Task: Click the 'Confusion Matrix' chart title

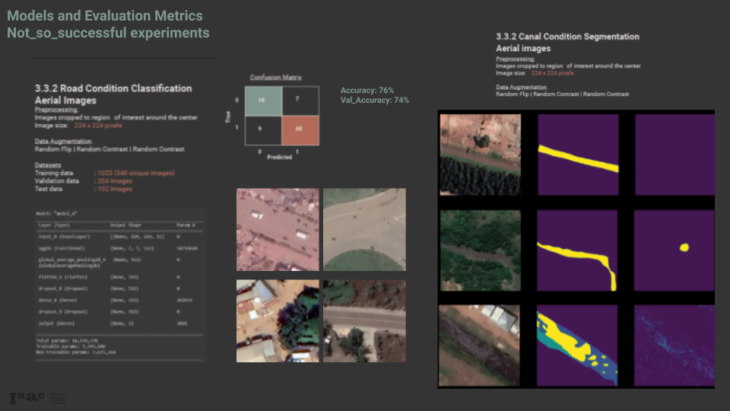Action: click(x=276, y=76)
